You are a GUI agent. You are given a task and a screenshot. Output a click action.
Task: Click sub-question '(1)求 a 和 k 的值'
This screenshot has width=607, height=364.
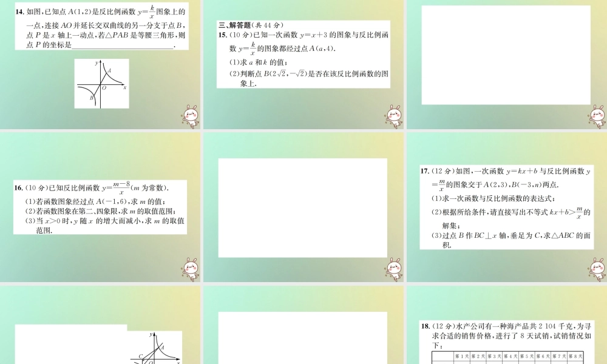(x=259, y=62)
